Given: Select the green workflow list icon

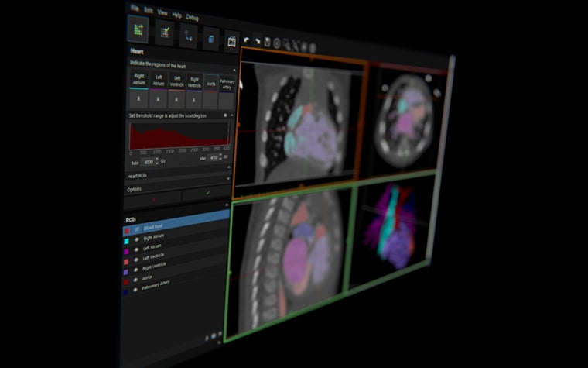Looking at the screenshot, I should point(138,29).
